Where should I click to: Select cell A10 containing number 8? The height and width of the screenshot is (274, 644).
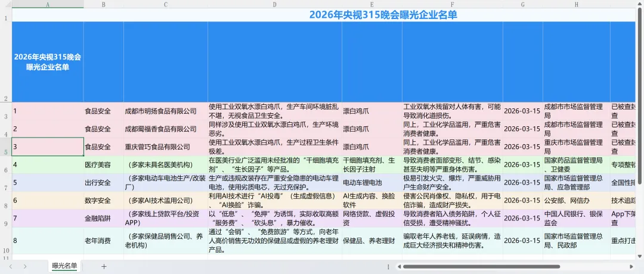click(x=48, y=241)
